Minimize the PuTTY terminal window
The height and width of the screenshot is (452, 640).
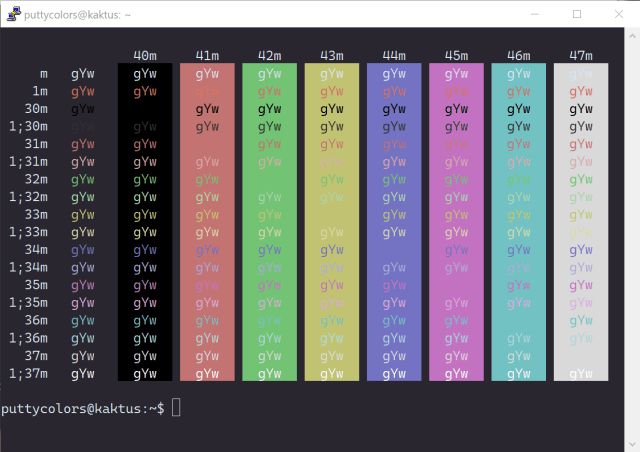pyautogui.click(x=530, y=14)
